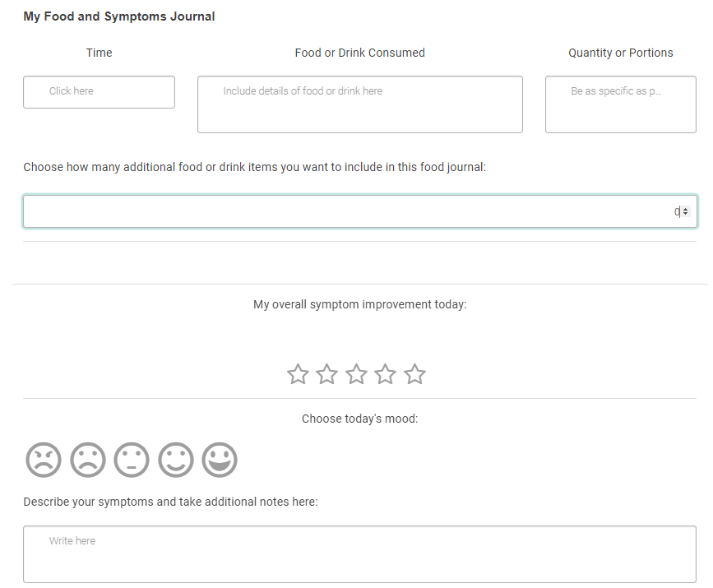Screen dimensions: 713x588
Task: Click the 'Describe your symptoms' label text
Action: (170, 502)
